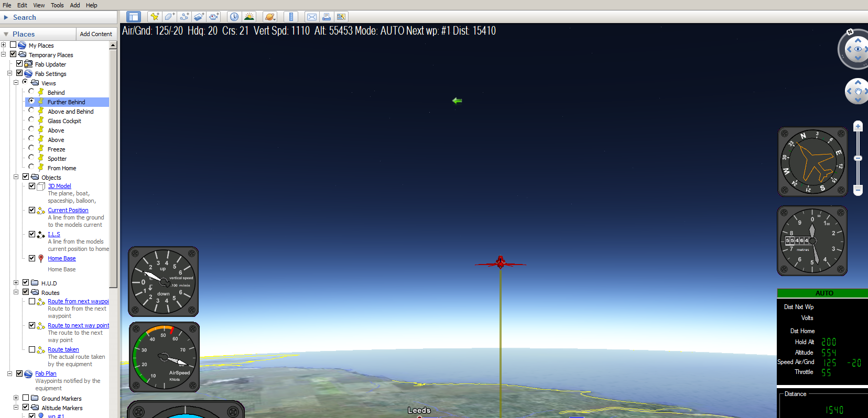Expand the Search panel
The height and width of the screenshot is (418, 868).
pyautogui.click(x=6, y=17)
